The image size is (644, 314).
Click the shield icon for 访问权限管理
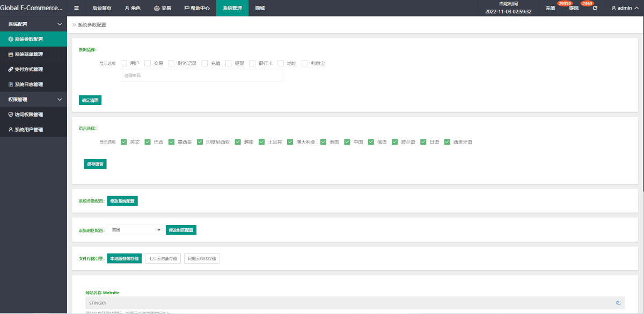(11, 114)
